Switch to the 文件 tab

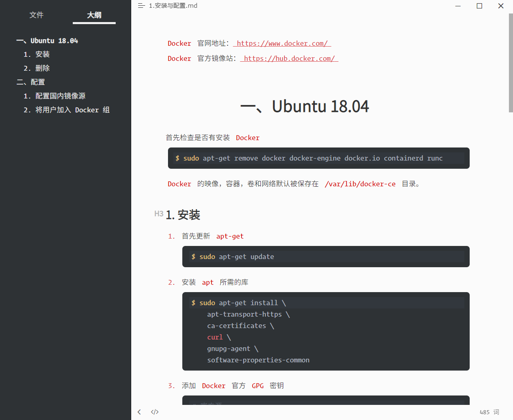36,15
